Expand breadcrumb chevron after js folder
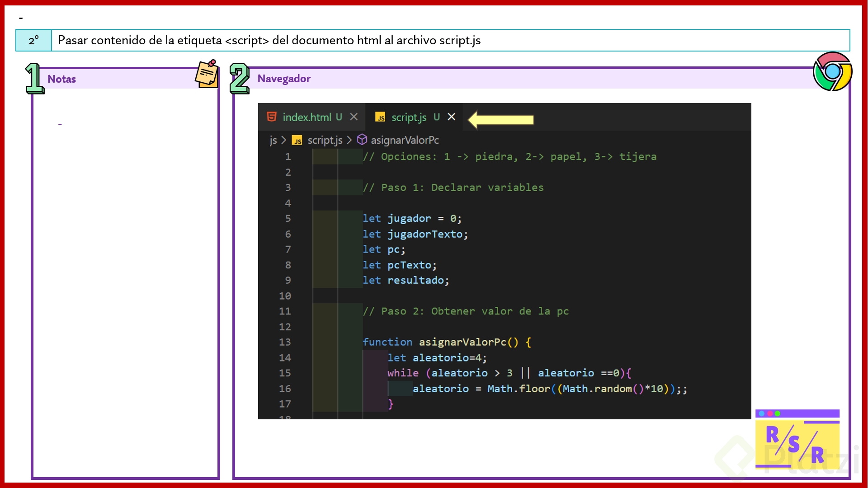 [284, 140]
